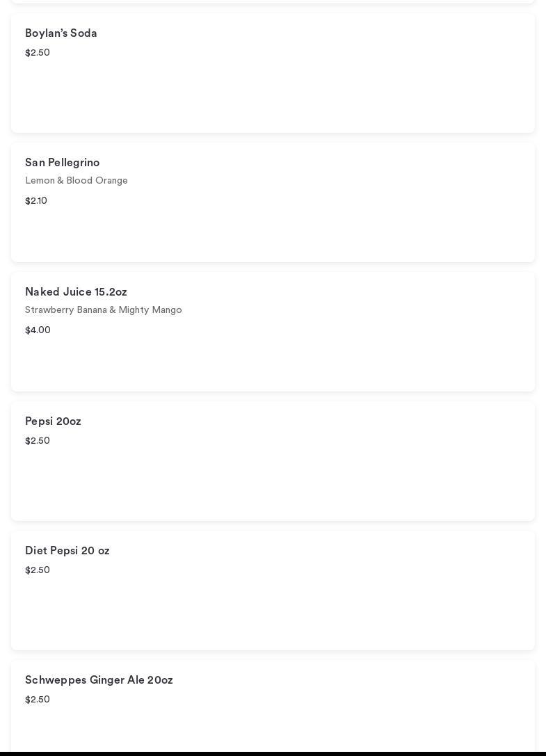Select the Pepsi 20oz menu item

(x=53, y=421)
